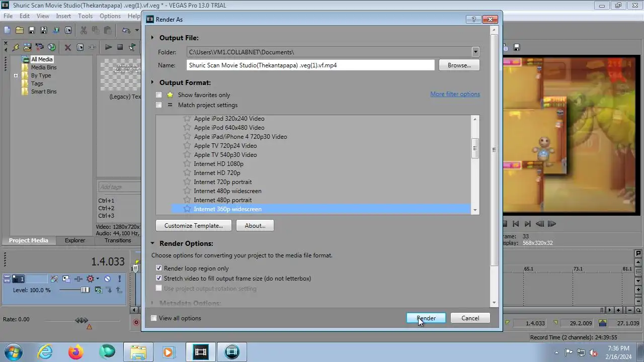
Task: Uncheck Stretch video to fill output frame size
Action: pyautogui.click(x=159, y=279)
